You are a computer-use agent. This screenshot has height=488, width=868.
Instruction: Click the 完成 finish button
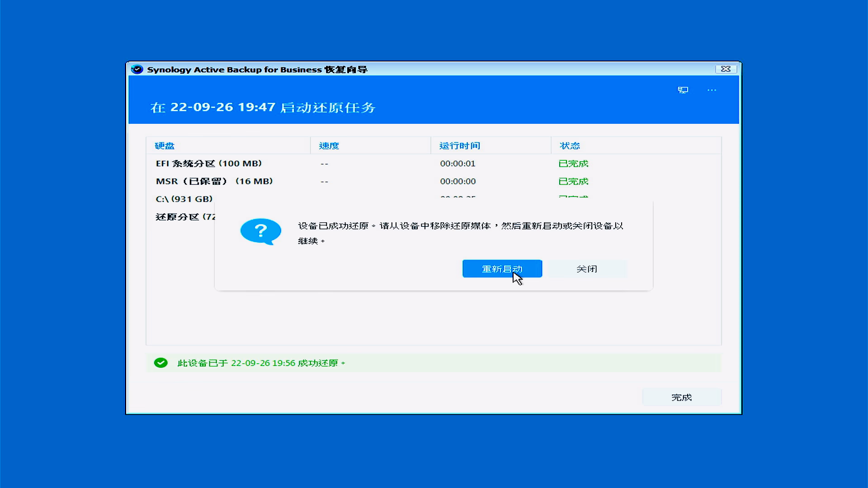[x=681, y=397]
